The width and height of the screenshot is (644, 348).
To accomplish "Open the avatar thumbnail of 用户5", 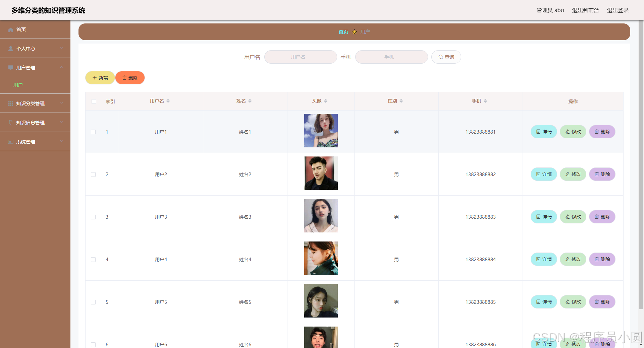I will tap(321, 301).
